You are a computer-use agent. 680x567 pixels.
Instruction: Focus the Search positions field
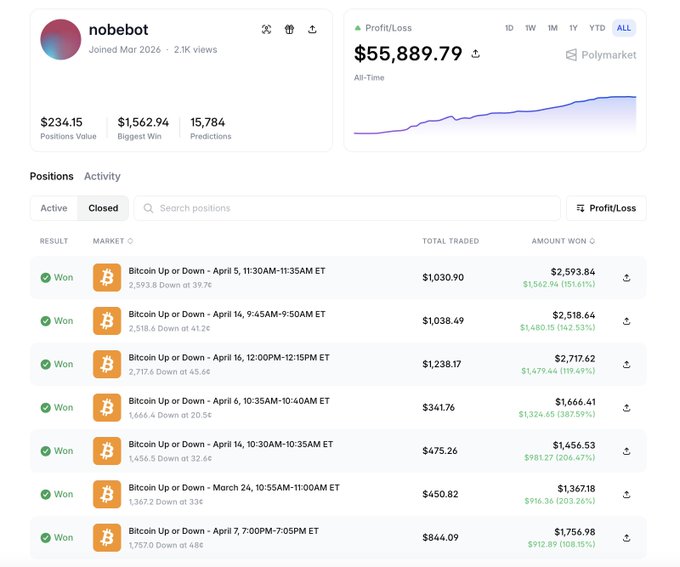(x=347, y=208)
